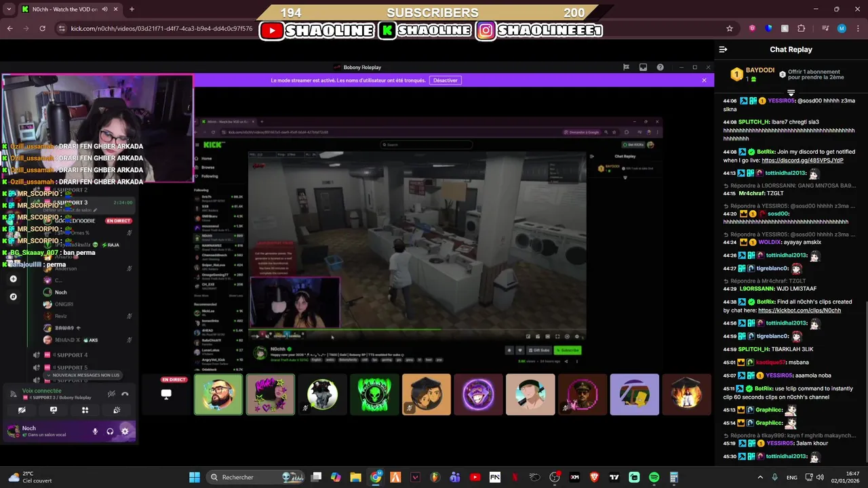Open the Discord inbox icon
The image size is (868, 488).
(x=643, y=67)
